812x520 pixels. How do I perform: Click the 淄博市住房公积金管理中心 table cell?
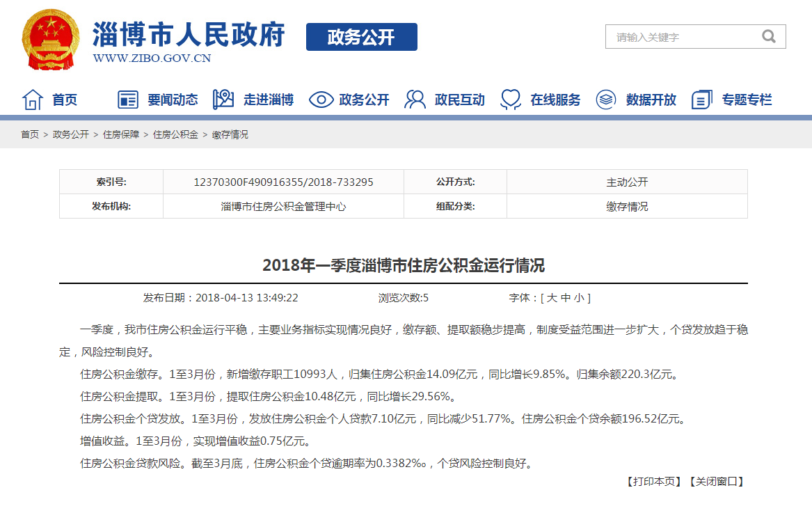(x=283, y=207)
